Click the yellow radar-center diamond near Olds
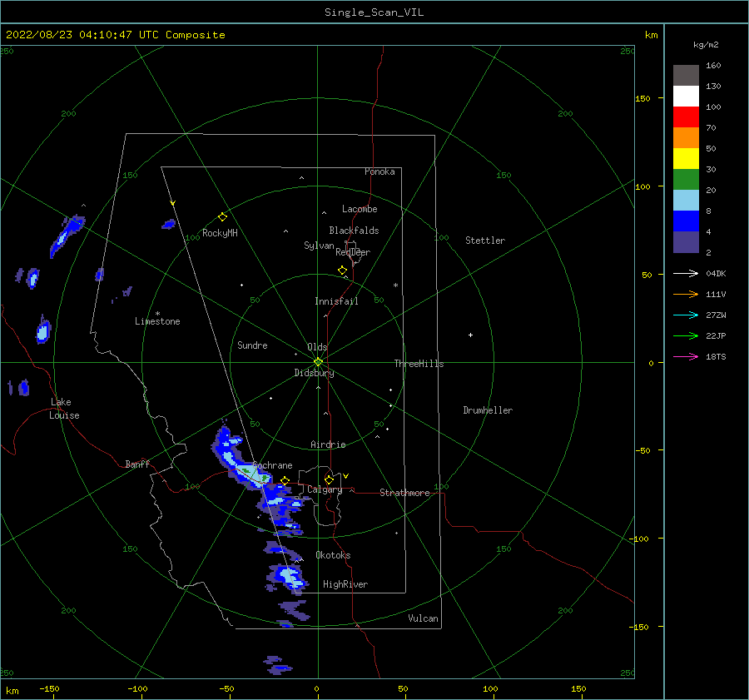This screenshot has width=749, height=700. [x=318, y=362]
